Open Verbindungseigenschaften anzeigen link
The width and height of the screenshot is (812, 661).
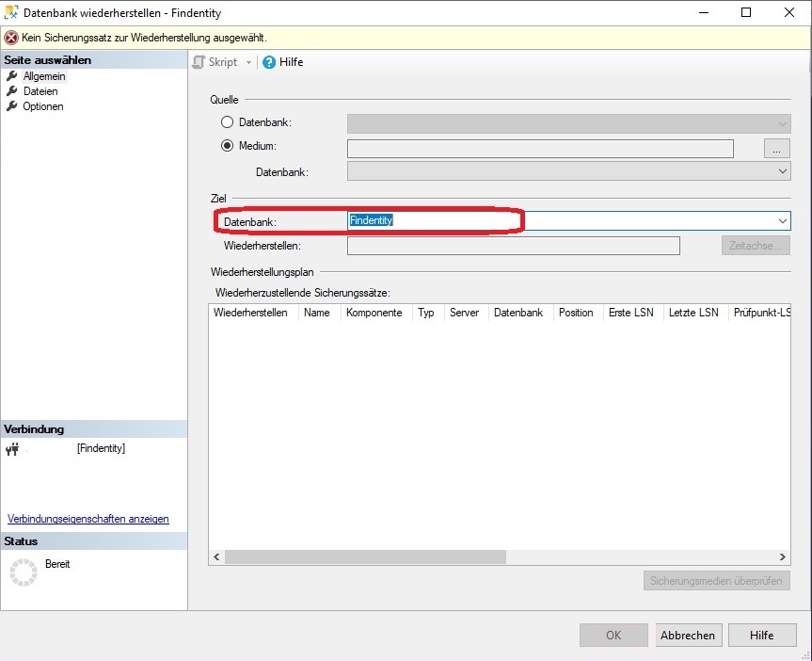click(88, 519)
